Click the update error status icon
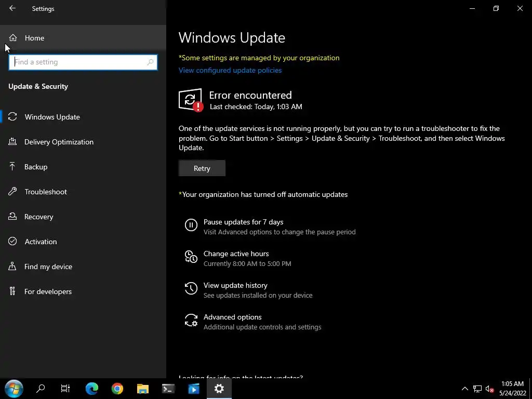The width and height of the screenshot is (532, 399). (191, 100)
